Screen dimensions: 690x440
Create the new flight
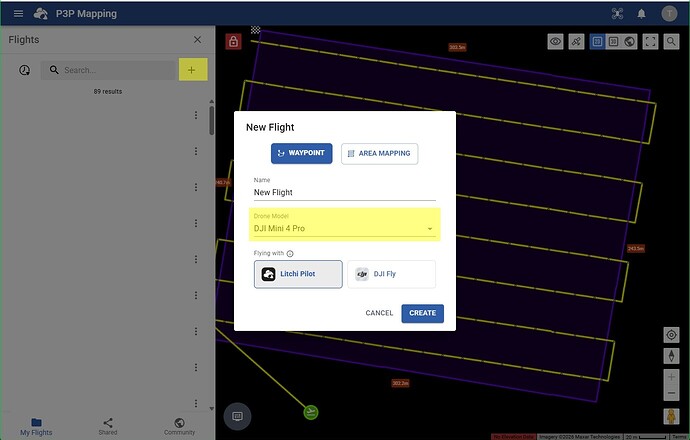click(x=422, y=313)
